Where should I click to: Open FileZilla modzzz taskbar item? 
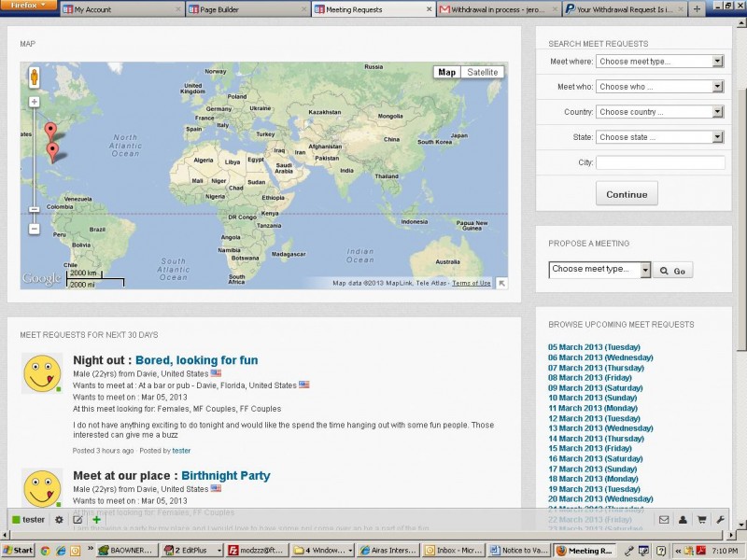click(258, 551)
